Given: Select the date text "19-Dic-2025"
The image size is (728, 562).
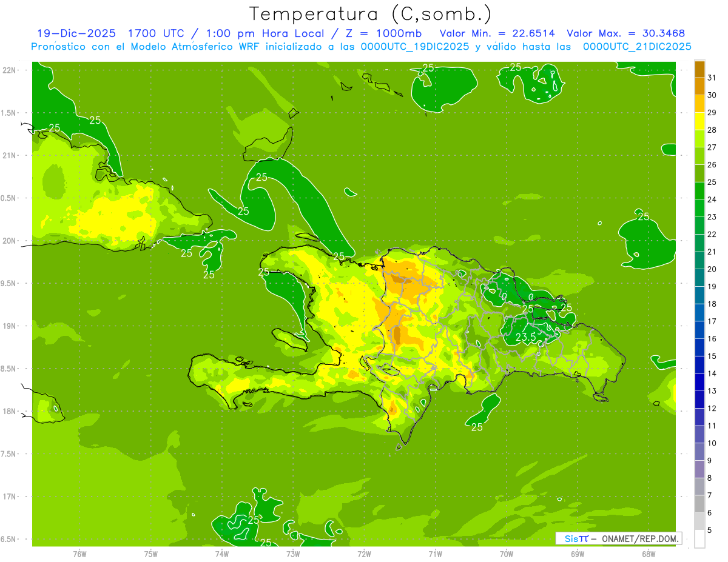Looking at the screenshot, I should (x=76, y=33).
